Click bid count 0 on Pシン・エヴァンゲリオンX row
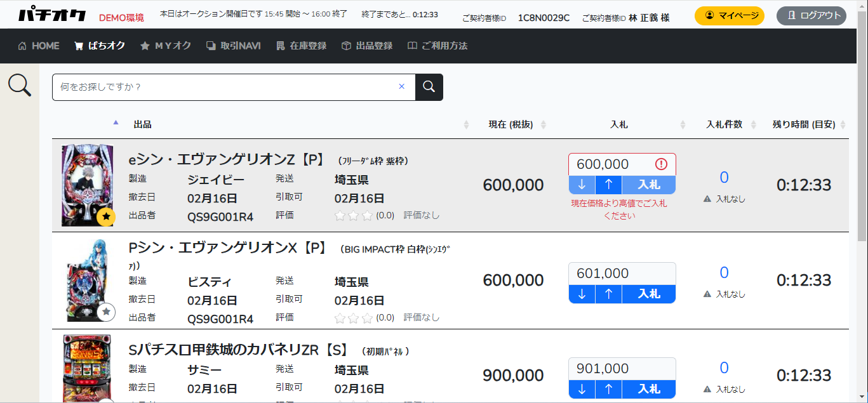The width and height of the screenshot is (868, 403). click(x=724, y=273)
